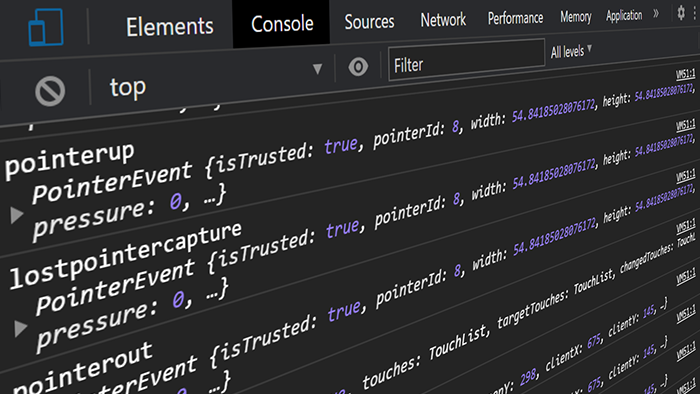Go to the Network tab
This screenshot has height=394, width=700.
click(x=443, y=20)
